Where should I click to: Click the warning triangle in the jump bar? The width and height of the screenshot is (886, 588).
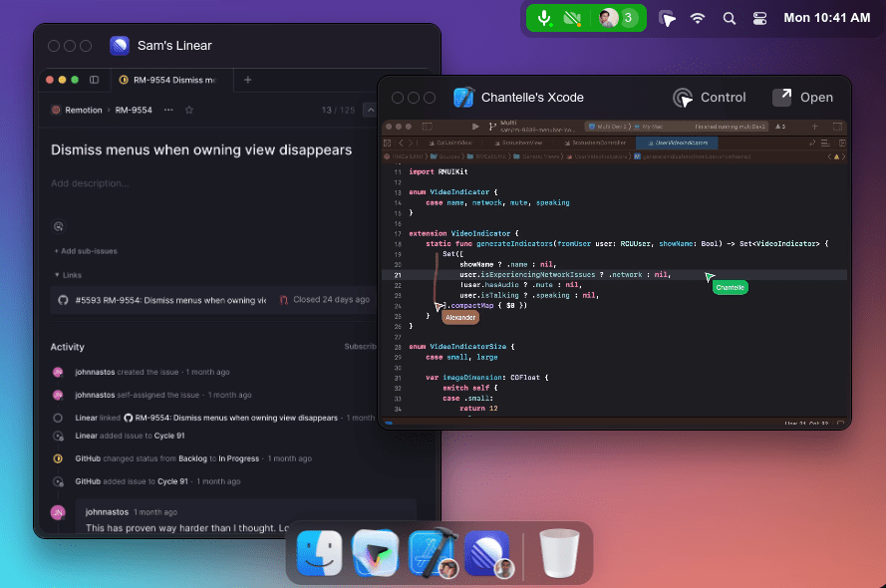point(836,156)
